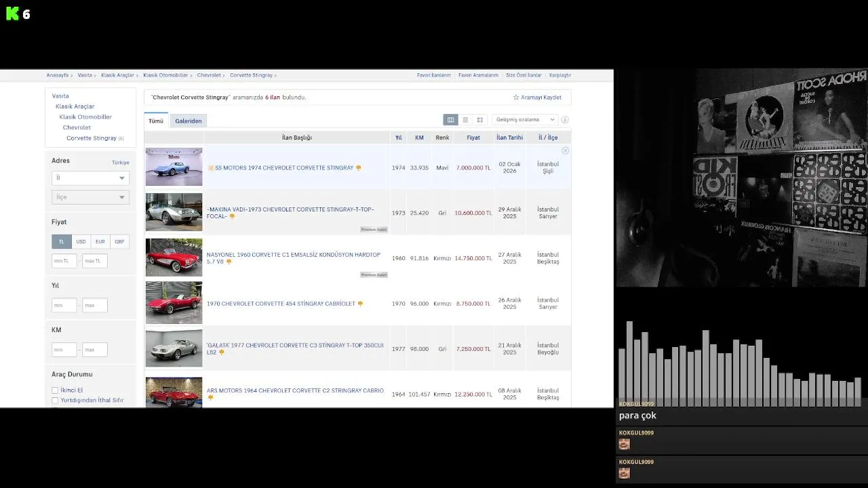Open the silver 1973 Corvette thumbnail
Viewport: 868px width, 488px height.
tap(174, 213)
